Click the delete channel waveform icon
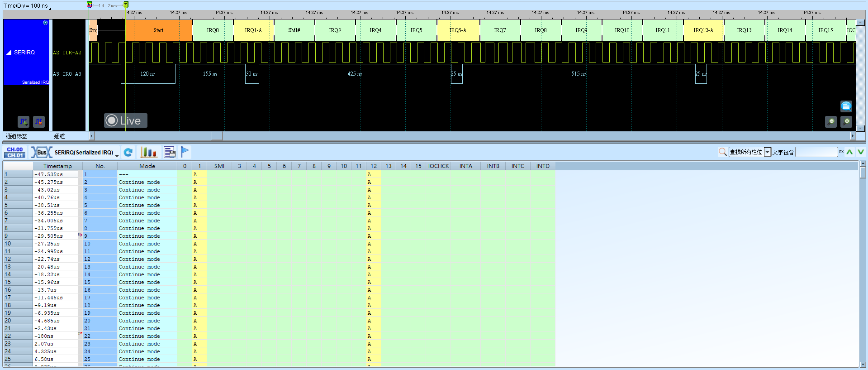868x370 pixels. 39,121
